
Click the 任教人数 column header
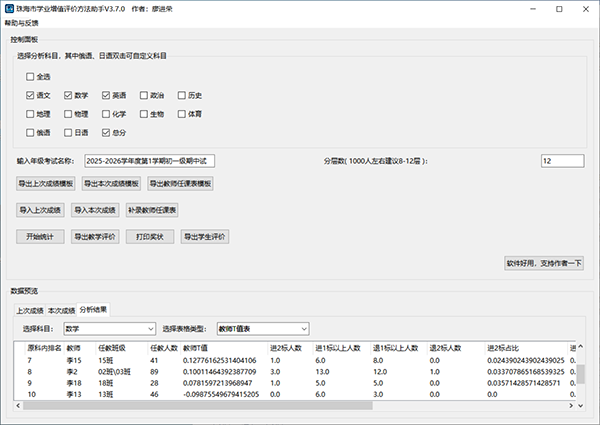click(164, 348)
